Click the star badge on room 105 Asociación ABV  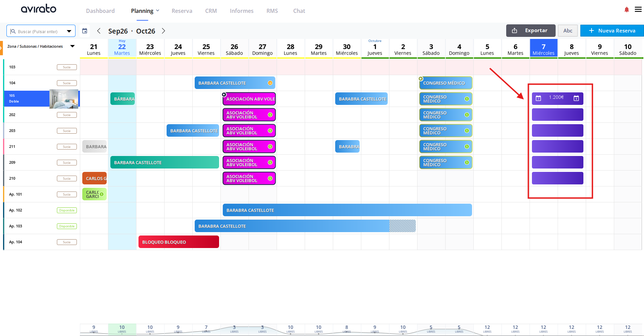click(x=224, y=94)
